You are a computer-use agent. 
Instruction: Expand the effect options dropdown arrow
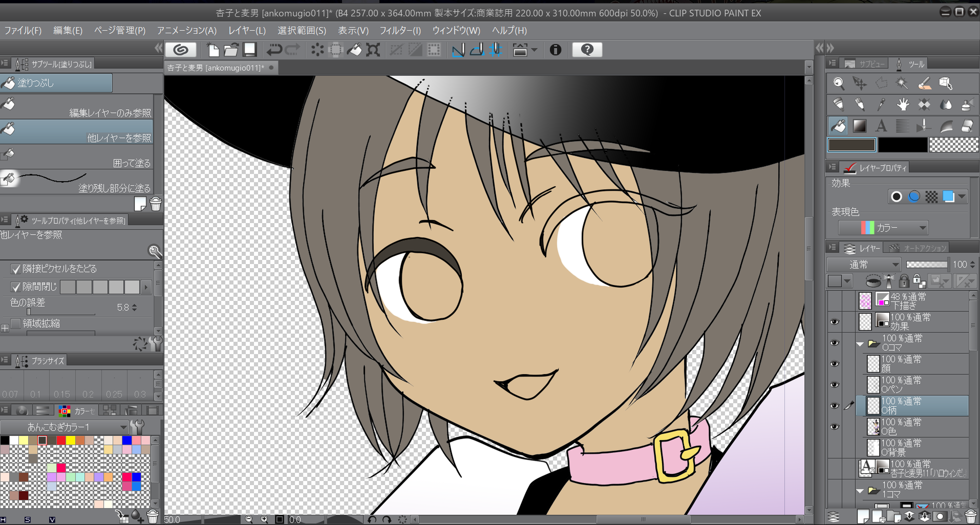coord(962,196)
